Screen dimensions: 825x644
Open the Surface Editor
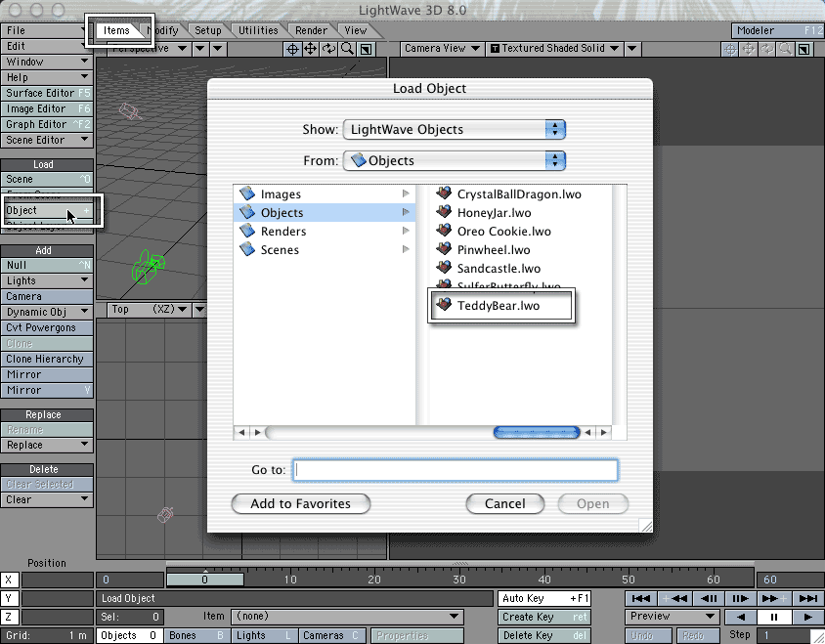pyautogui.click(x=47, y=93)
